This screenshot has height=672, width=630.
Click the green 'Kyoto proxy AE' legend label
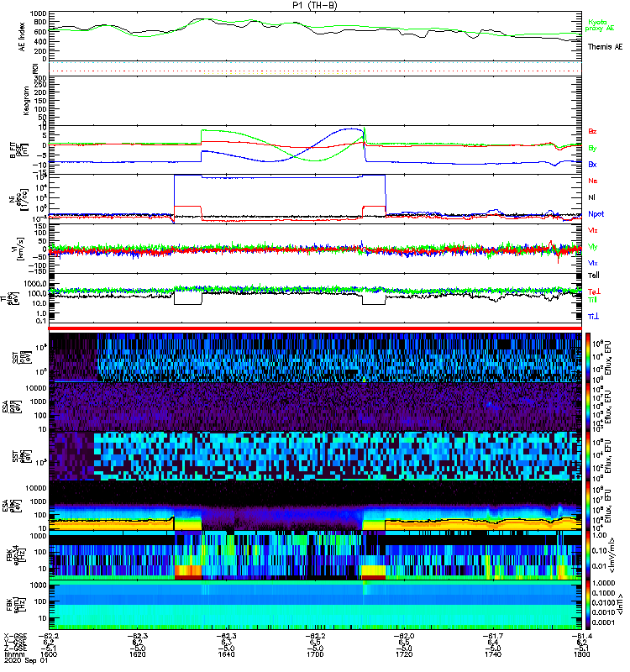600,25
